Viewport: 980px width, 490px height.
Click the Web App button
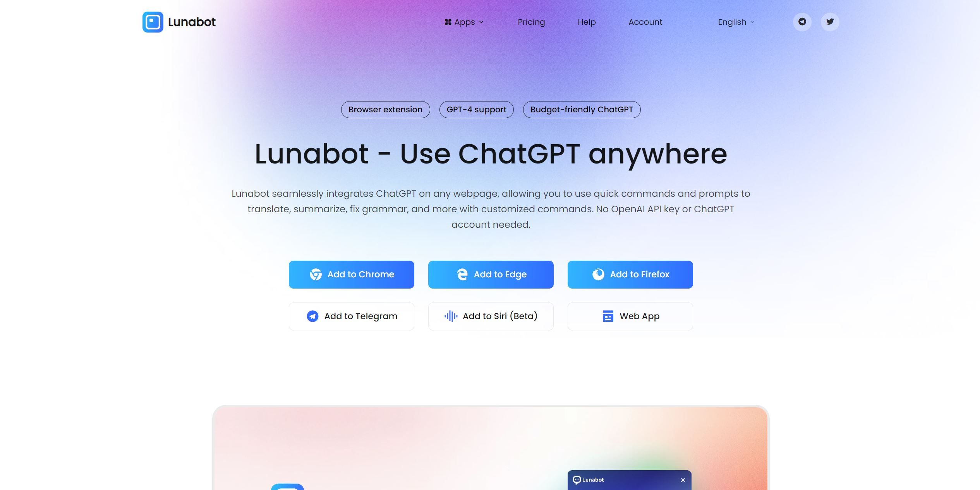coord(630,316)
